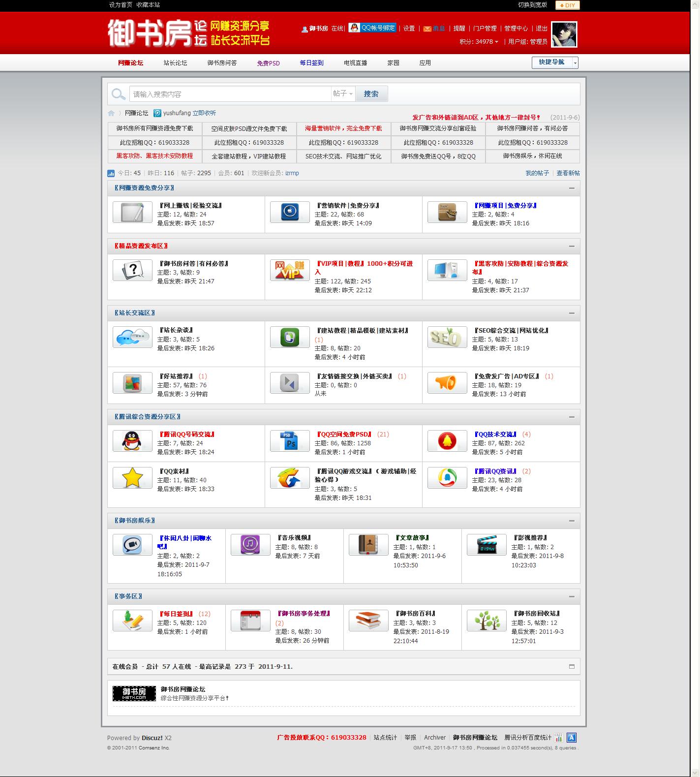Screen dimensions: 700x777
Task: View 查看新帖 link
Action: (568, 173)
